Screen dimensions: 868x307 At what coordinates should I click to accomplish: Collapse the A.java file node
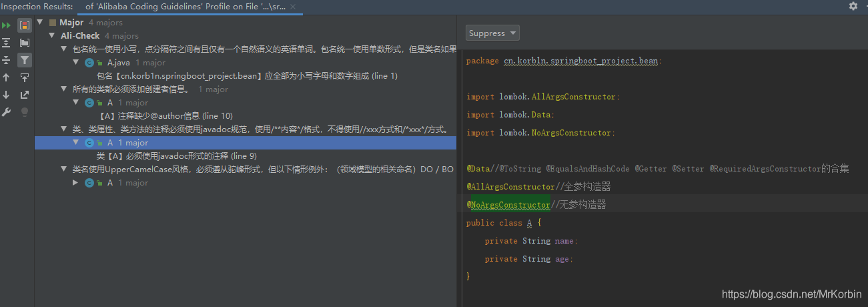tap(75, 63)
